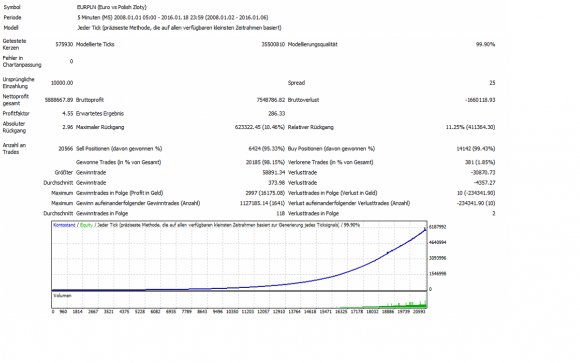This screenshot has height=363, width=580.
Task: Click the 6187992 top axis value
Action: [x=438, y=227]
